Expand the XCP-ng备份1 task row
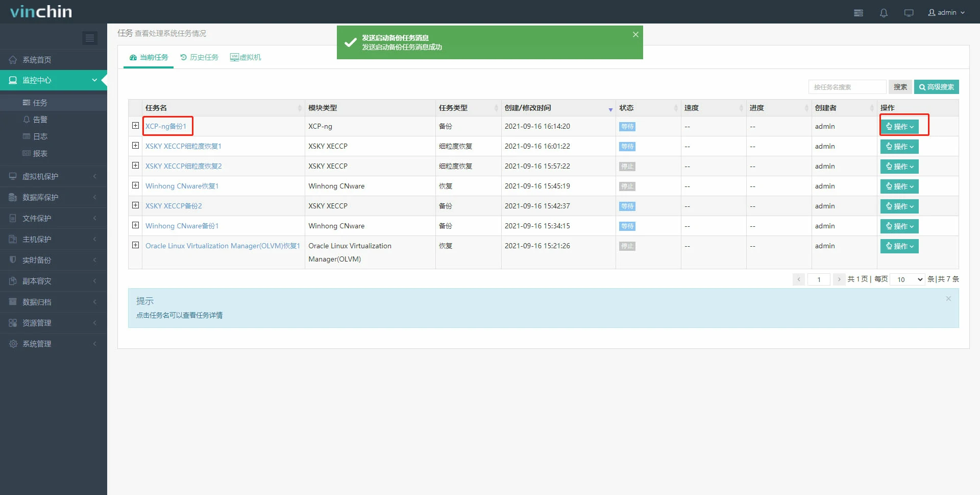Screen dimensions: 980x495 pyautogui.click(x=135, y=126)
